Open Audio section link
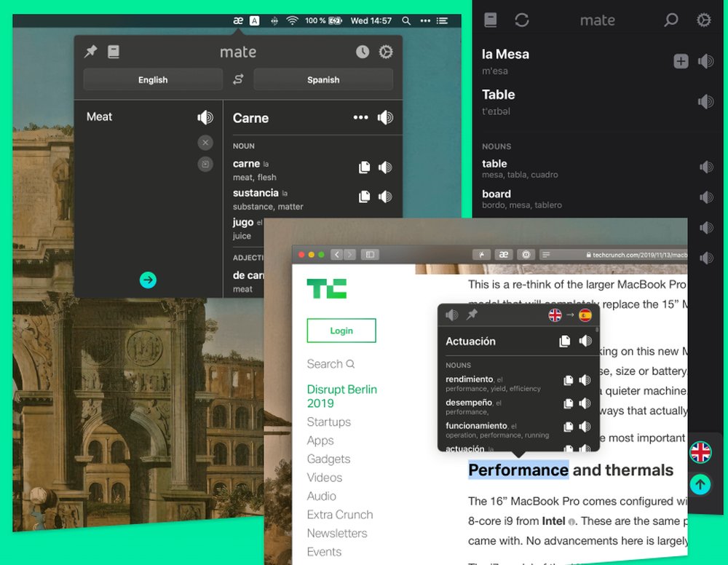The height and width of the screenshot is (565, 728). tap(321, 496)
